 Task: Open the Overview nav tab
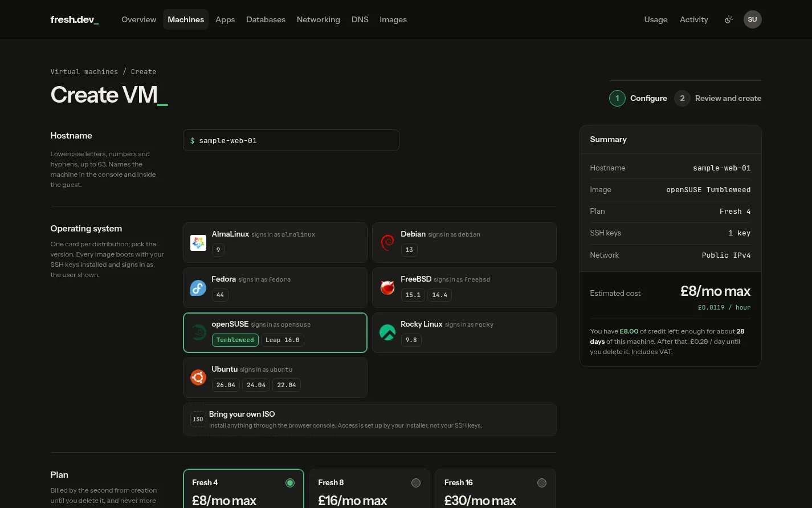point(138,19)
